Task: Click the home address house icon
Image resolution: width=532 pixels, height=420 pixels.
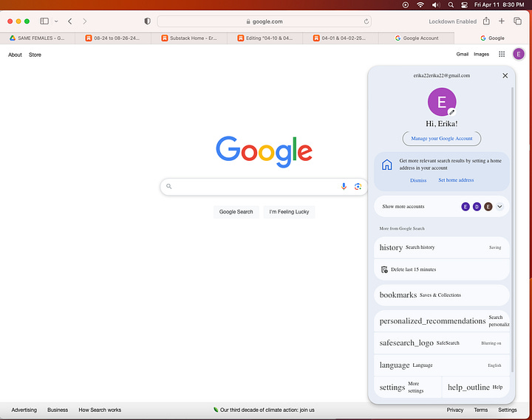Action: tap(386, 165)
